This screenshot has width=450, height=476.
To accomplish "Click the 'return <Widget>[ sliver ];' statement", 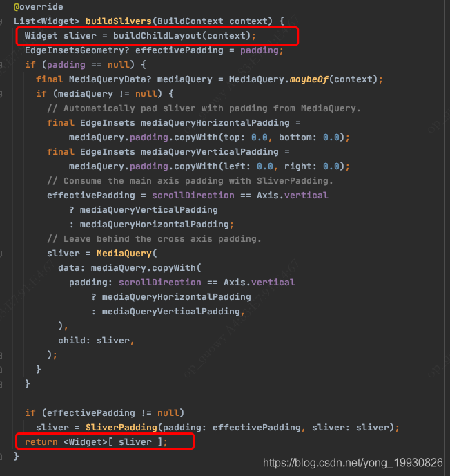I will click(x=96, y=442).
